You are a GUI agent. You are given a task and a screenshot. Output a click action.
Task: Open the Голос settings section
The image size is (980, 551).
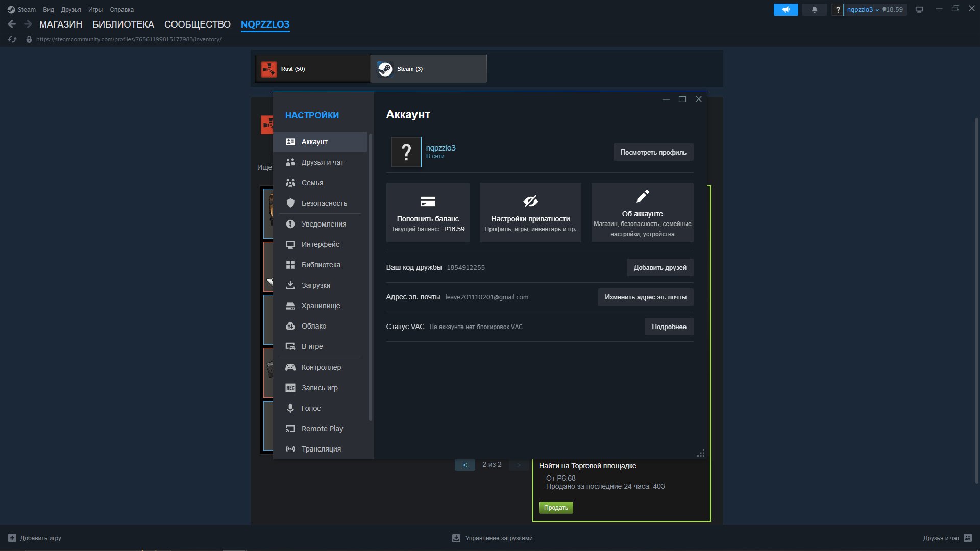320,408
